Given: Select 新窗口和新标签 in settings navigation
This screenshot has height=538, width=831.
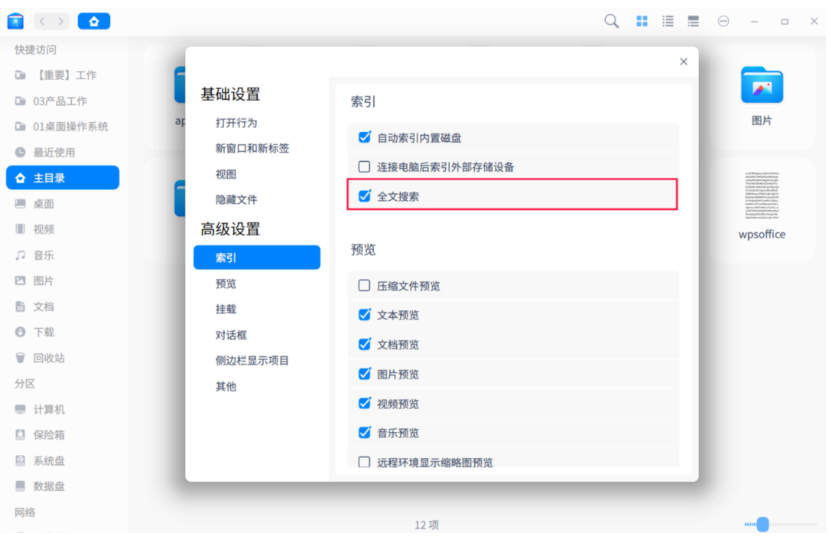Looking at the screenshot, I should 252,148.
